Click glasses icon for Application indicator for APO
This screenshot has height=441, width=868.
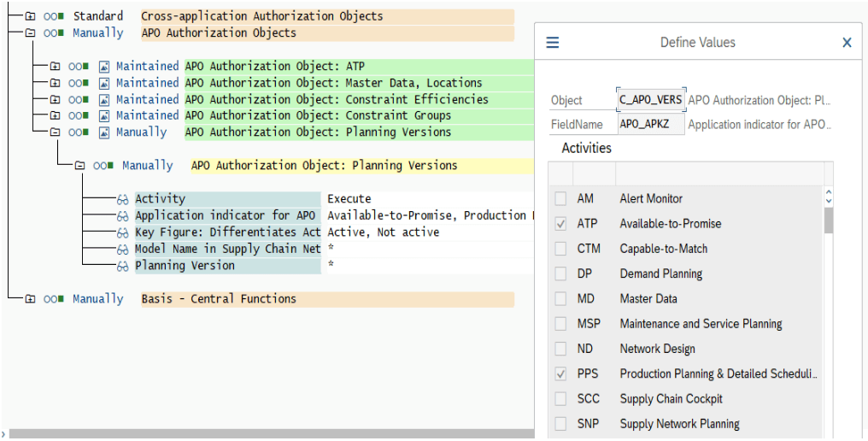click(x=122, y=216)
